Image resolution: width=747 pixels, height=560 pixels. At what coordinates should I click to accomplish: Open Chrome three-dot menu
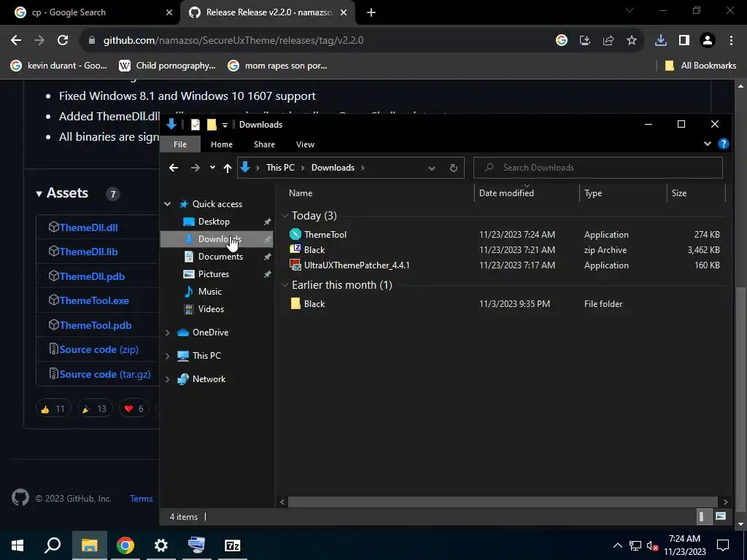click(x=731, y=41)
